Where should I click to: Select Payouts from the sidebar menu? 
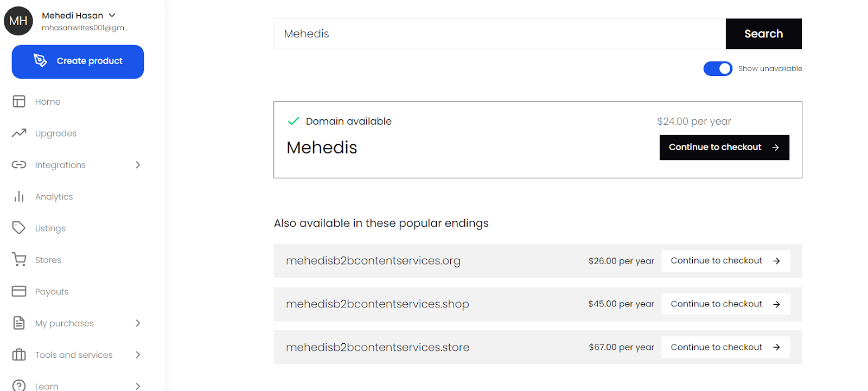(x=52, y=291)
